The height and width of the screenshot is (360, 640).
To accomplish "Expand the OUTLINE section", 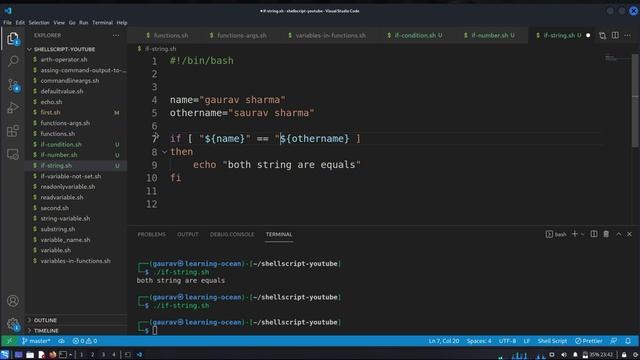I will pos(45,320).
